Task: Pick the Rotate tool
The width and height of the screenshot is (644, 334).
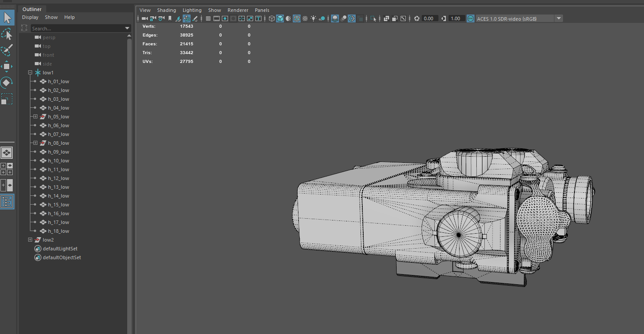Action: pyautogui.click(x=7, y=83)
